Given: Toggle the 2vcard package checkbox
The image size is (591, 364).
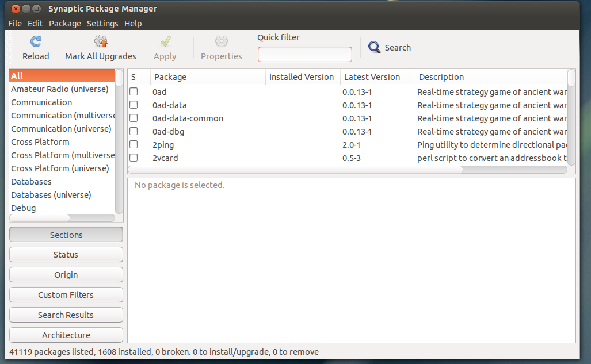Looking at the screenshot, I should [x=134, y=158].
